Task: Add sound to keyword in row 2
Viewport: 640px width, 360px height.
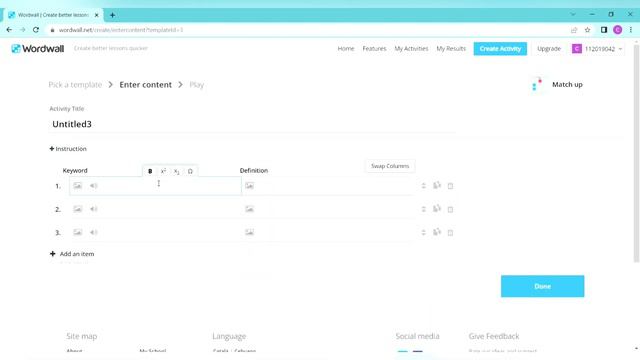Action: (x=94, y=209)
